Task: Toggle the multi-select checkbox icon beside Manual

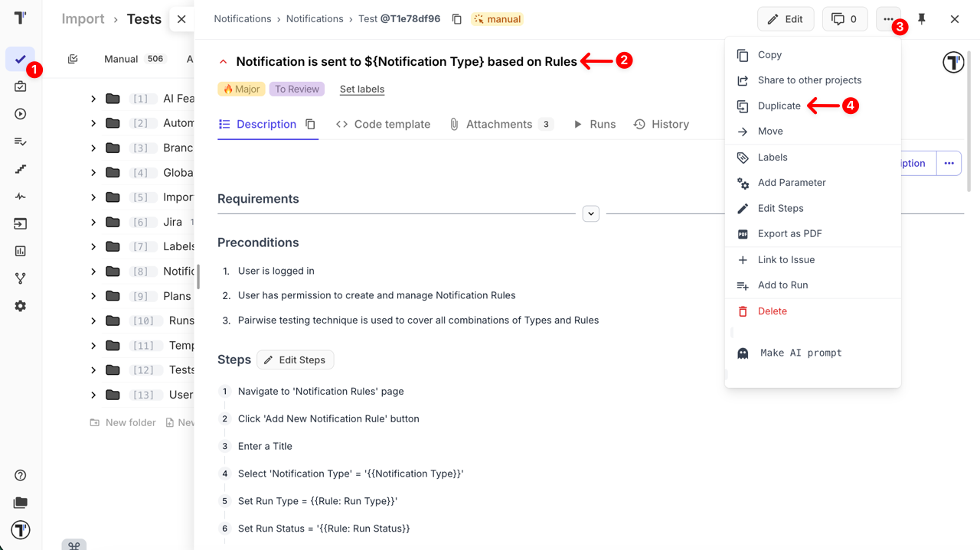Action: [x=73, y=59]
